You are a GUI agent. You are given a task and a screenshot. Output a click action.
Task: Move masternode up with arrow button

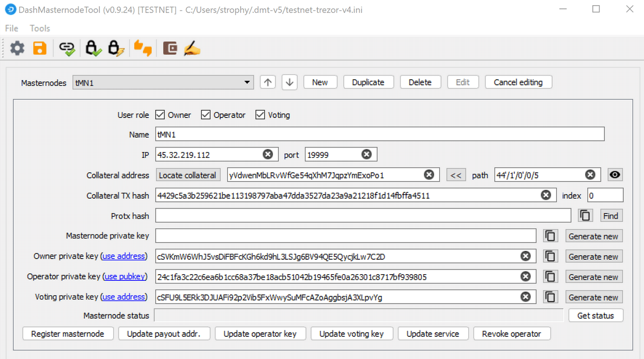click(267, 82)
